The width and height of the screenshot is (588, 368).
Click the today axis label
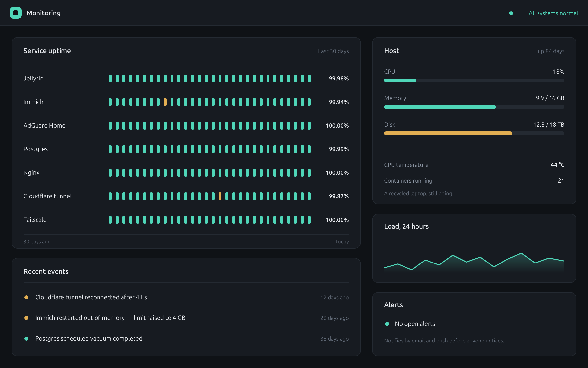click(342, 242)
